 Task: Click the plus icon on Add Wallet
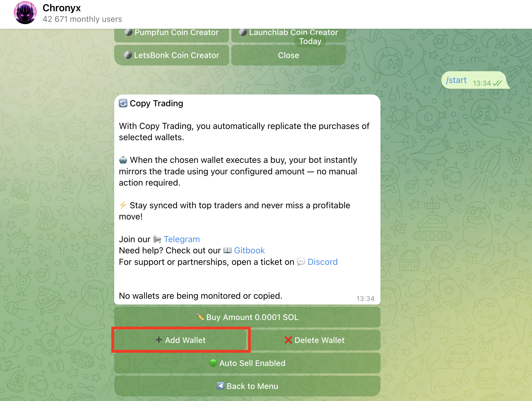(159, 340)
